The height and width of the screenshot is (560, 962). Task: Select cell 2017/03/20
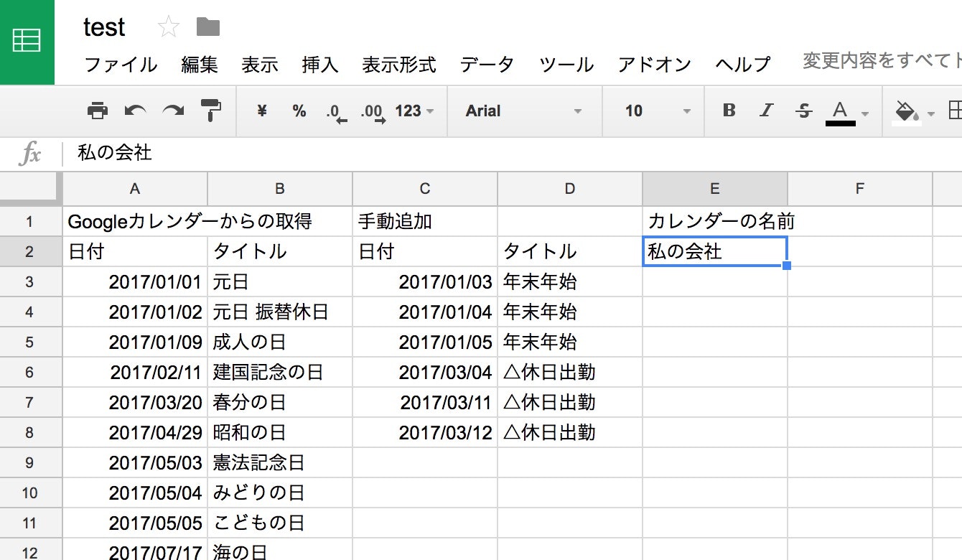(x=135, y=402)
